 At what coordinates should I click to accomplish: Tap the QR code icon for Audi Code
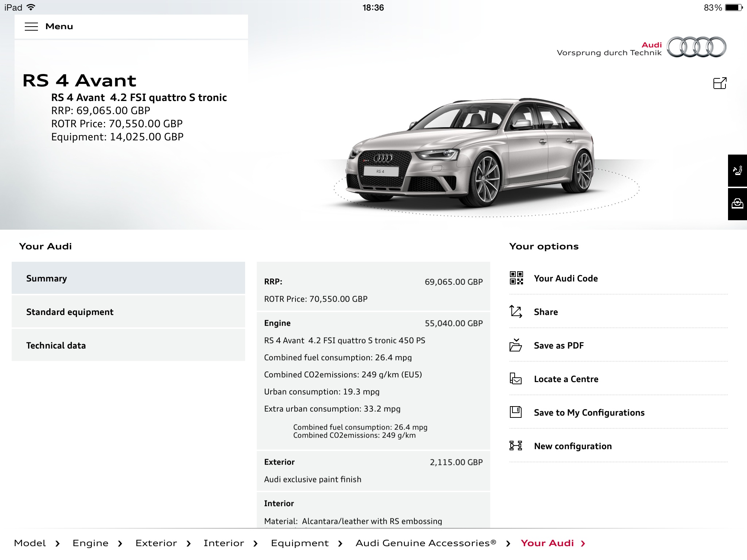point(516,278)
